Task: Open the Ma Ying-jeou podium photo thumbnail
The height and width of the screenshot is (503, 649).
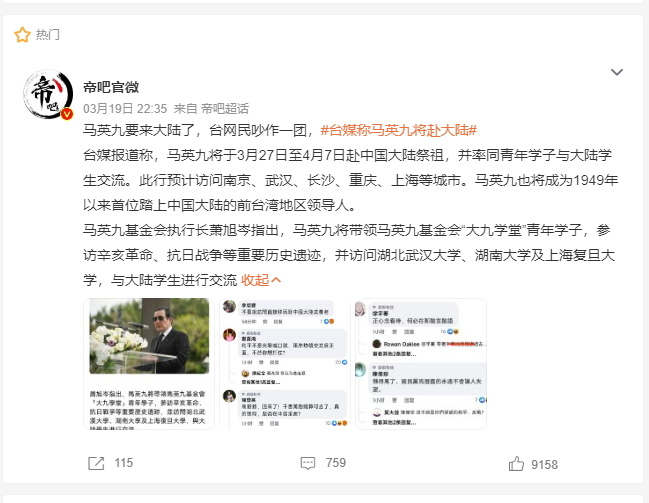Action: pos(149,363)
